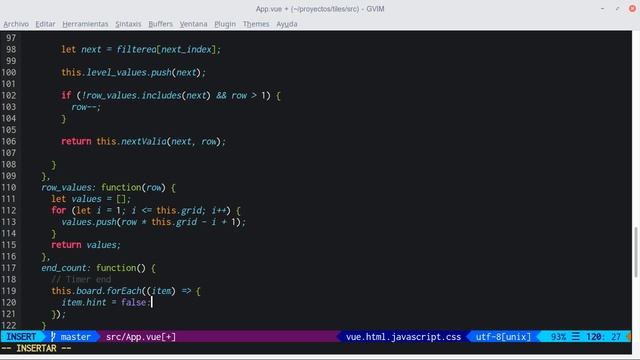The height and width of the screenshot is (360, 640).
Task: Click the line-number icon in statusline
Action: pyautogui.click(x=576, y=337)
